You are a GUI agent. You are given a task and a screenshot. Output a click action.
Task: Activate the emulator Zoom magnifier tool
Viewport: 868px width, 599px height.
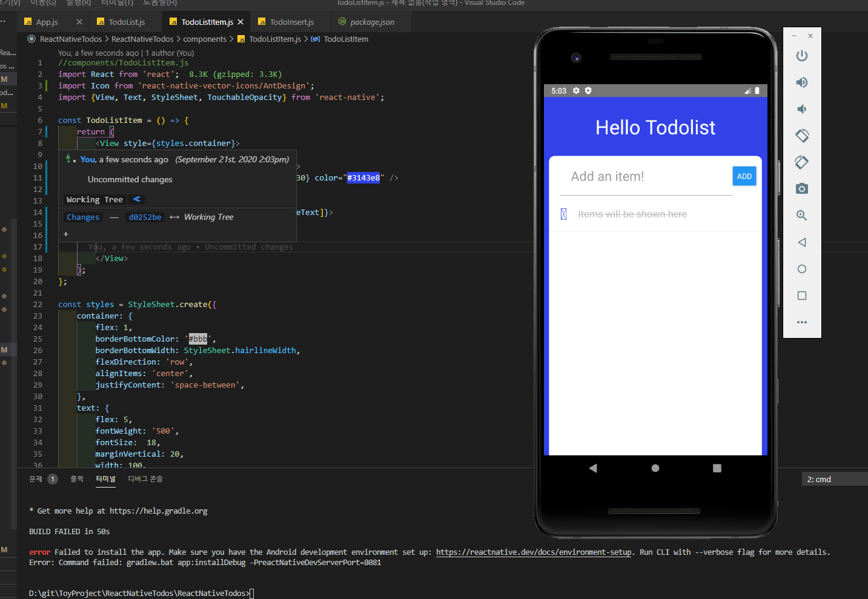pyautogui.click(x=802, y=216)
